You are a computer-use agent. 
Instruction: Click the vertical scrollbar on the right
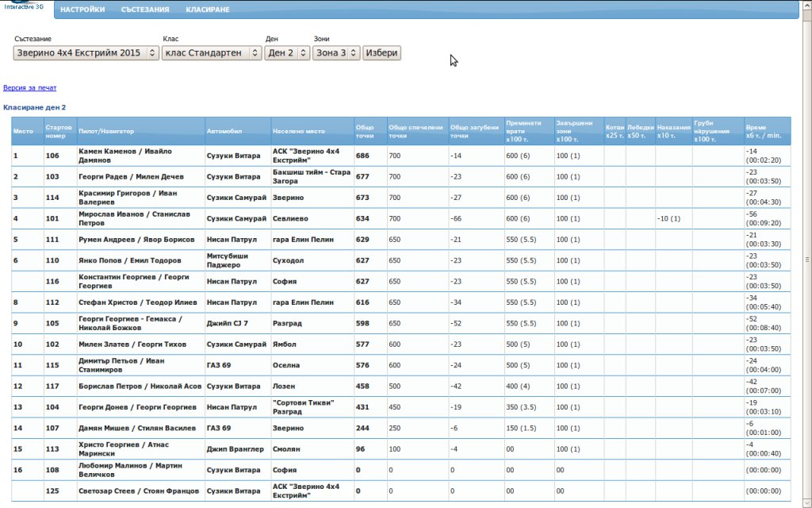[x=807, y=258]
